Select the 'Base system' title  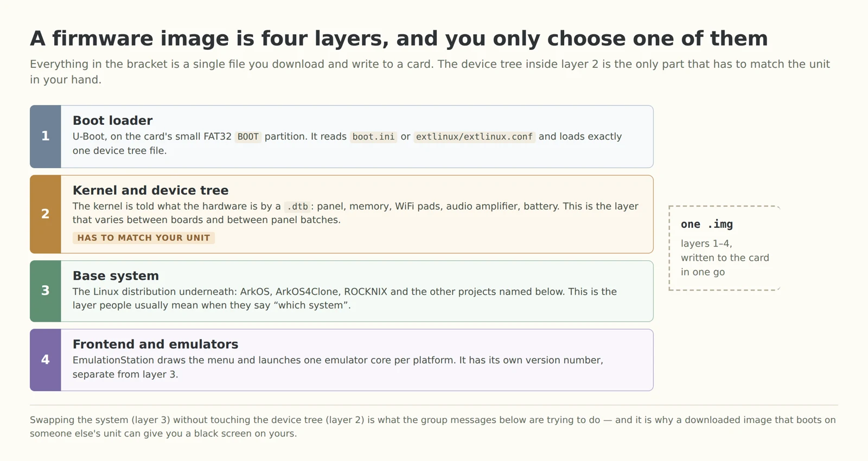[116, 276]
